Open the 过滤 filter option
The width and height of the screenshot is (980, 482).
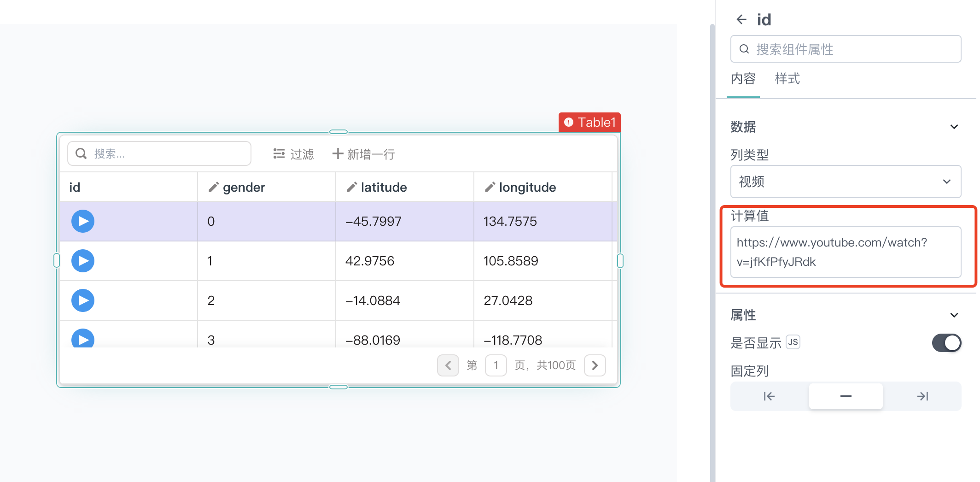293,154
